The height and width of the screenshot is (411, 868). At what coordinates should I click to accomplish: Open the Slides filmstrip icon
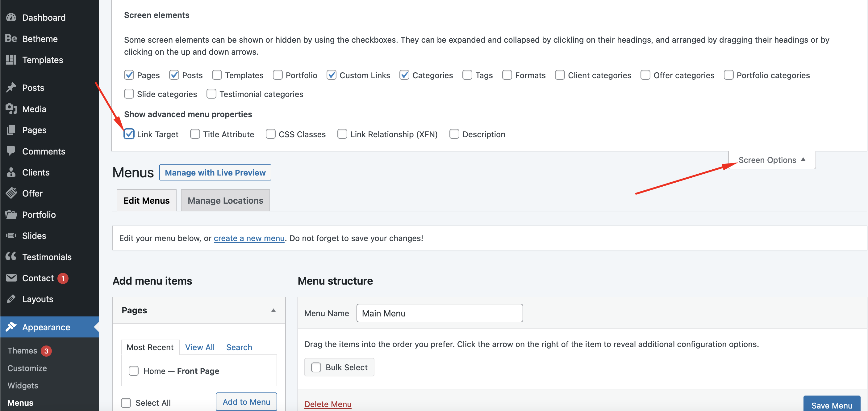pos(11,235)
